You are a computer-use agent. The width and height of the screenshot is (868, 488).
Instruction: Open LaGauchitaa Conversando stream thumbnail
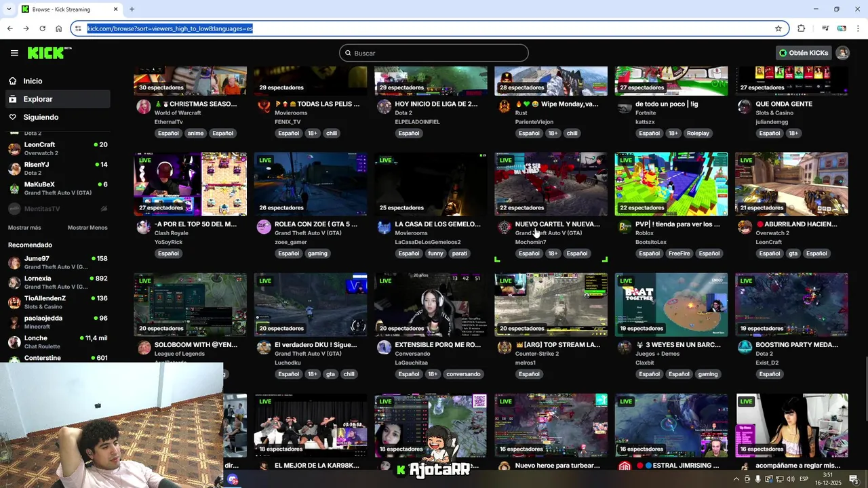(x=431, y=304)
